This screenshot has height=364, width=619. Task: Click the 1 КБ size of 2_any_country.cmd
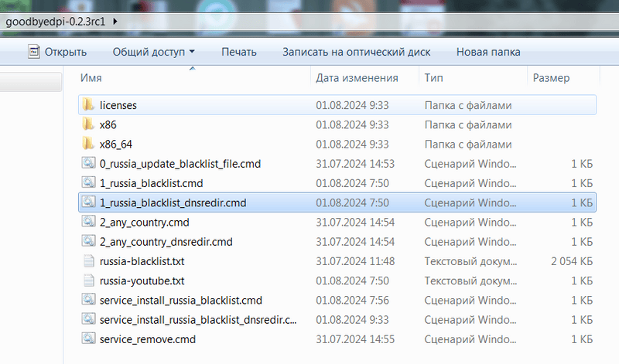tap(582, 222)
